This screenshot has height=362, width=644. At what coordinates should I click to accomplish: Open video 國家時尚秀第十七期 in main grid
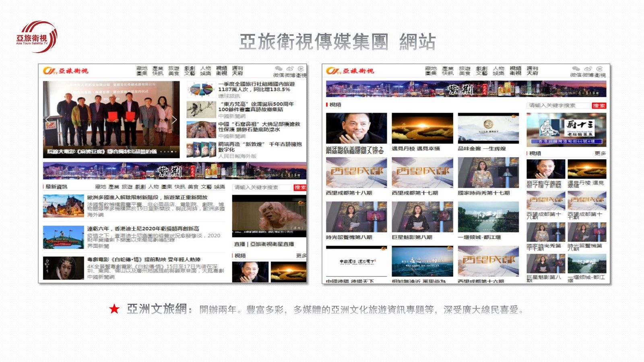tap(488, 173)
